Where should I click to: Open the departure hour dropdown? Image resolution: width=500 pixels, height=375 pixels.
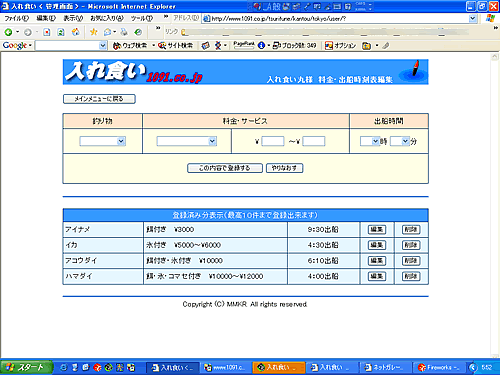point(370,141)
